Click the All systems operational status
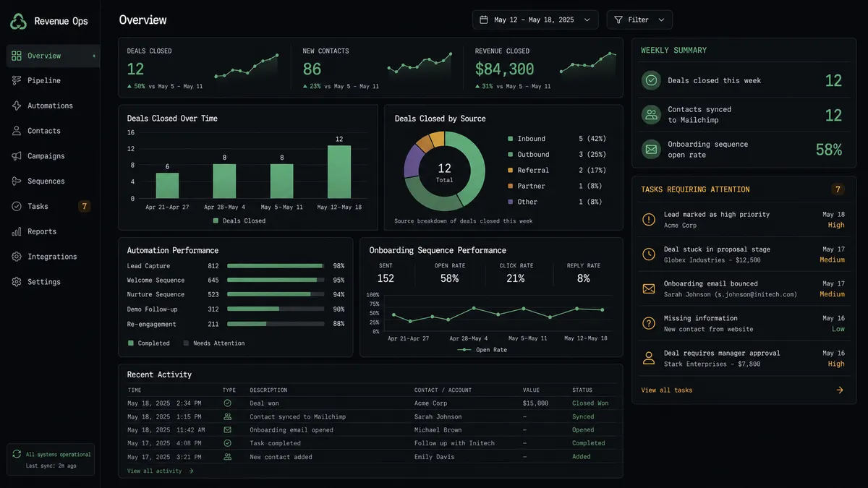Viewport: 868px width, 488px height. pos(59,455)
